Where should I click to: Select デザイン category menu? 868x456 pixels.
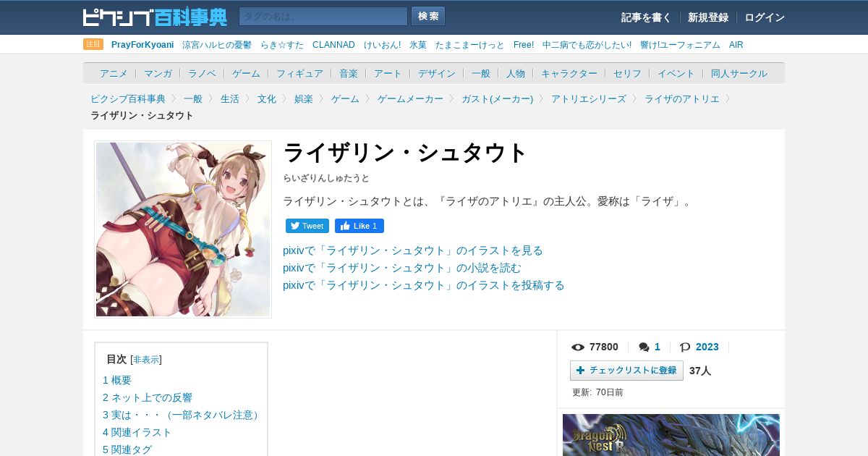pos(437,73)
